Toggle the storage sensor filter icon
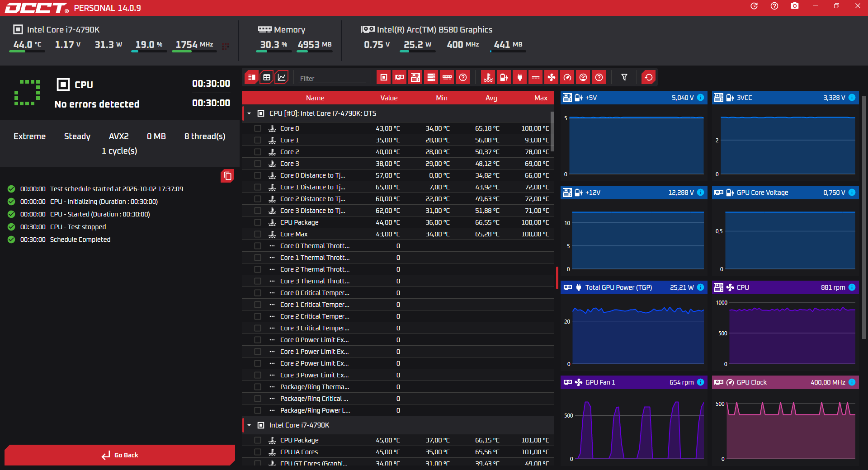The width and height of the screenshot is (868, 470). (431, 77)
